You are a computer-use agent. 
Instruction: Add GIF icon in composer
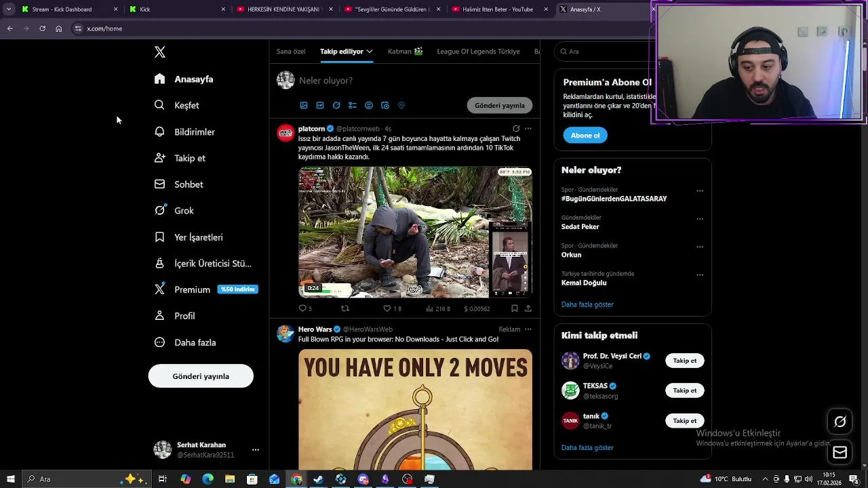320,105
